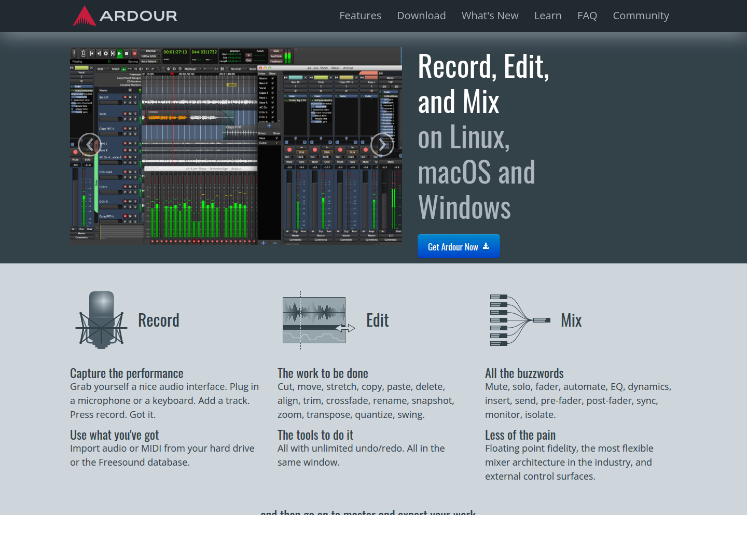Click the 'All with unlimited undo/redo' paragraph
Viewport: 747px width, 560px height.
pos(361,455)
